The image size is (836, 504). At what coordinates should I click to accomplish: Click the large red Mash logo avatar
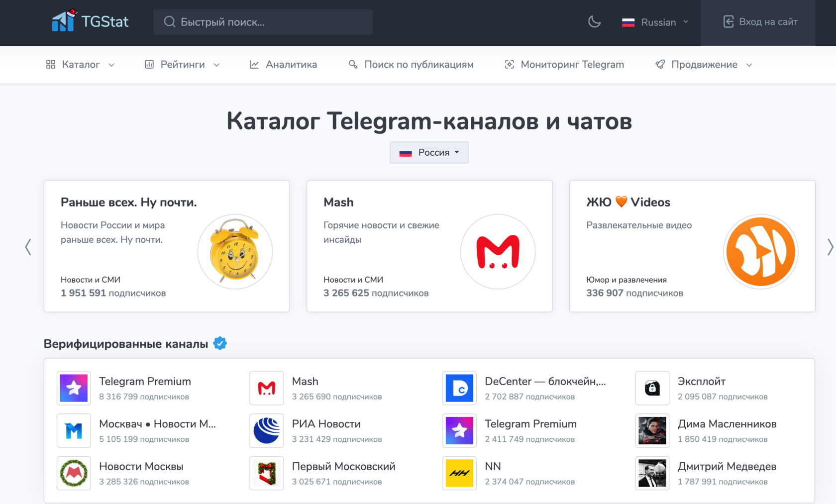tap(498, 252)
